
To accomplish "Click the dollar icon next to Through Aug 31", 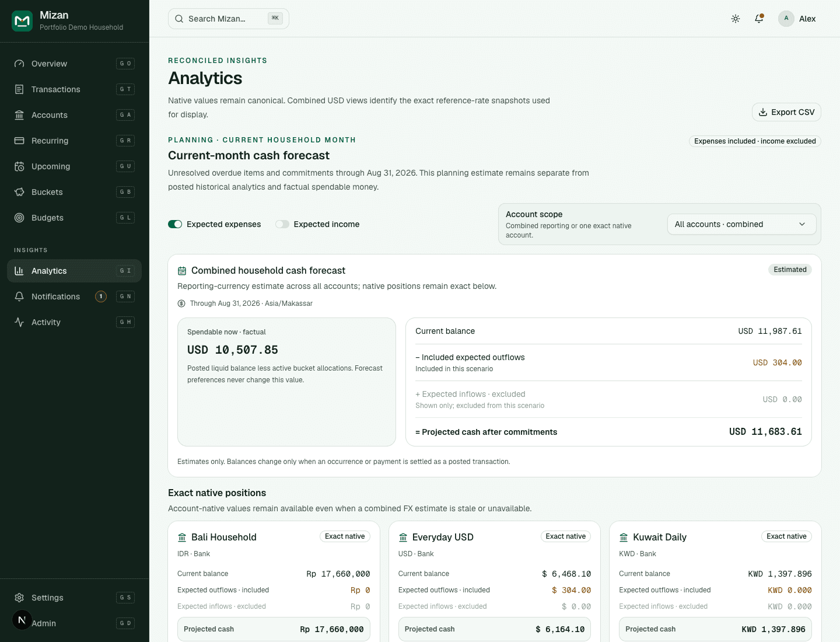I will (x=181, y=303).
